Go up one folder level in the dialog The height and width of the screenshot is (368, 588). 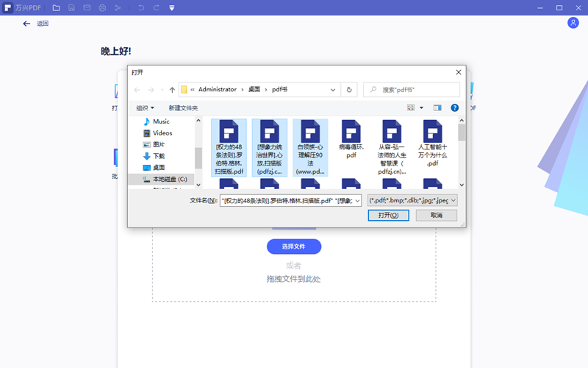pyautogui.click(x=172, y=90)
